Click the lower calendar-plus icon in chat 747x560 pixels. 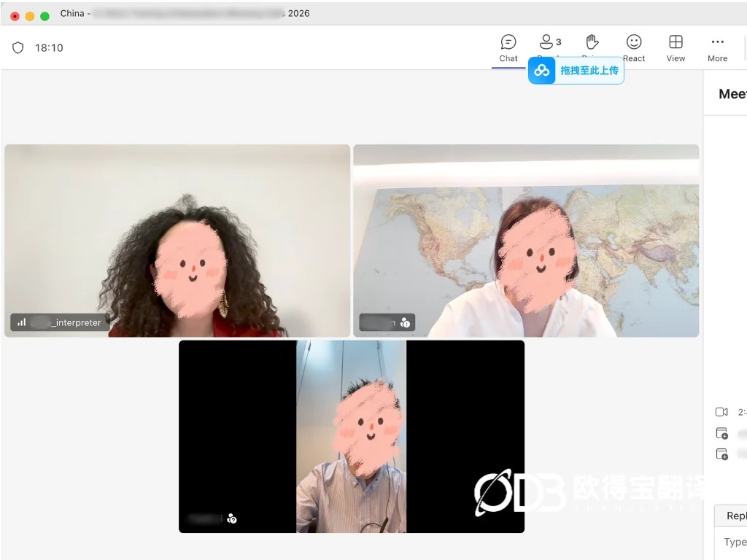[721, 454]
